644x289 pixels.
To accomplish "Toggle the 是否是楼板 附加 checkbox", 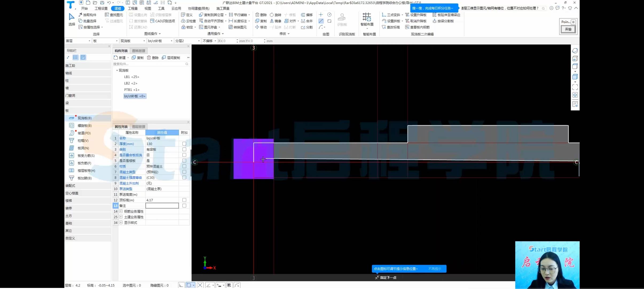I will tap(184, 160).
